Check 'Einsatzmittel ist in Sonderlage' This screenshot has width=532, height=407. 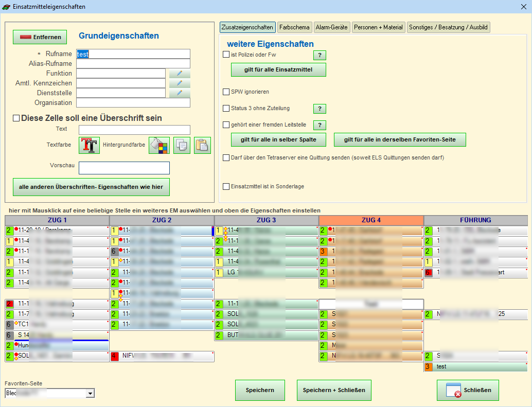click(226, 187)
